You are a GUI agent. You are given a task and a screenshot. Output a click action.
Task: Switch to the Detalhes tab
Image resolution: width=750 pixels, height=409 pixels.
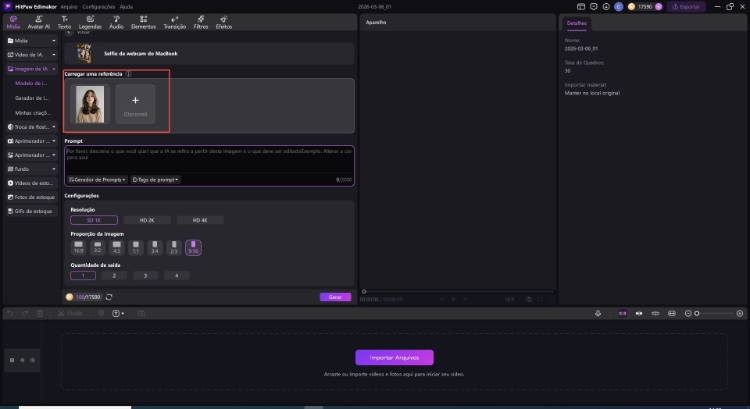(x=576, y=21)
